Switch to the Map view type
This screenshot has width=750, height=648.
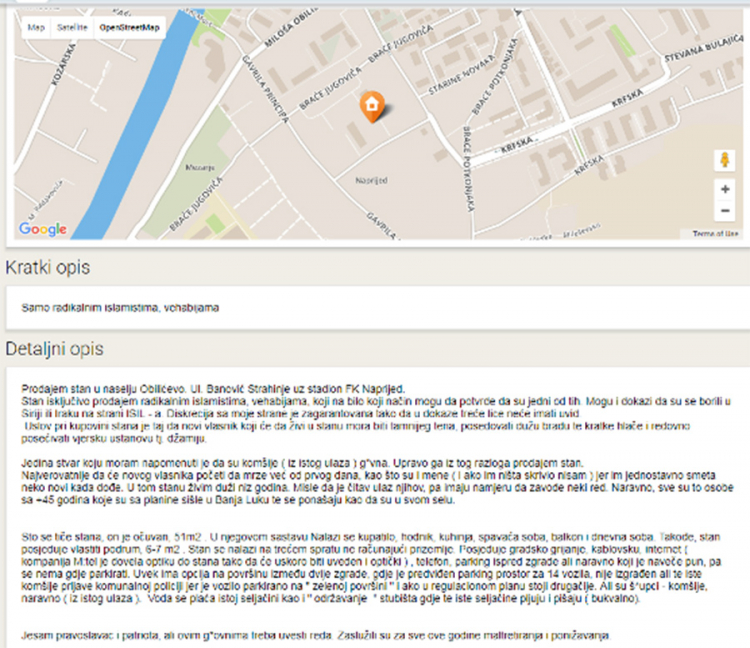tap(35, 28)
